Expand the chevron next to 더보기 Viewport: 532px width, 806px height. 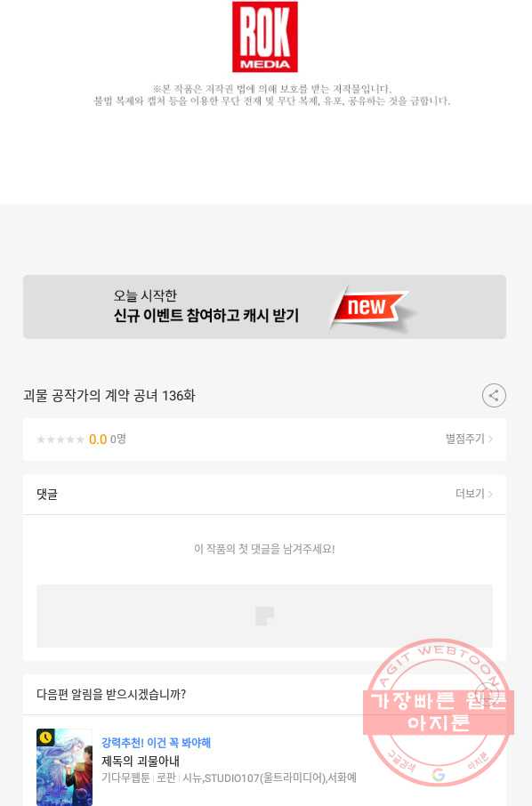(x=491, y=494)
